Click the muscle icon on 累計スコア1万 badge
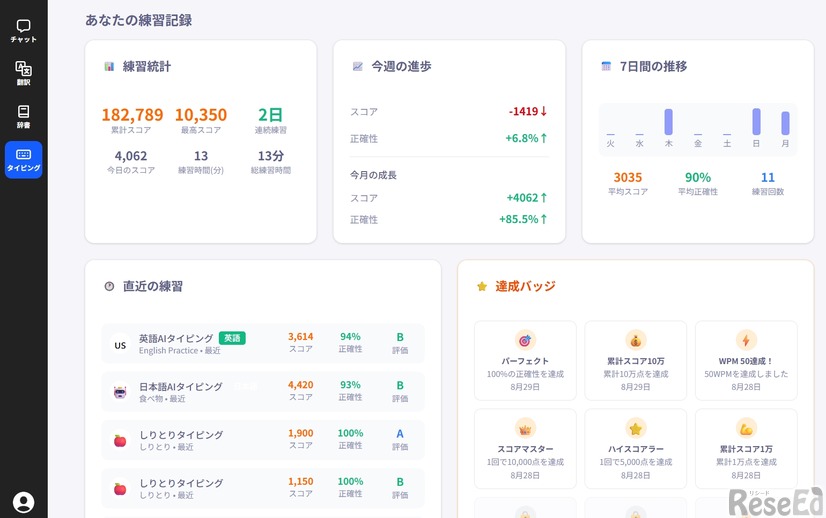The height and width of the screenshot is (518, 826). (x=746, y=429)
